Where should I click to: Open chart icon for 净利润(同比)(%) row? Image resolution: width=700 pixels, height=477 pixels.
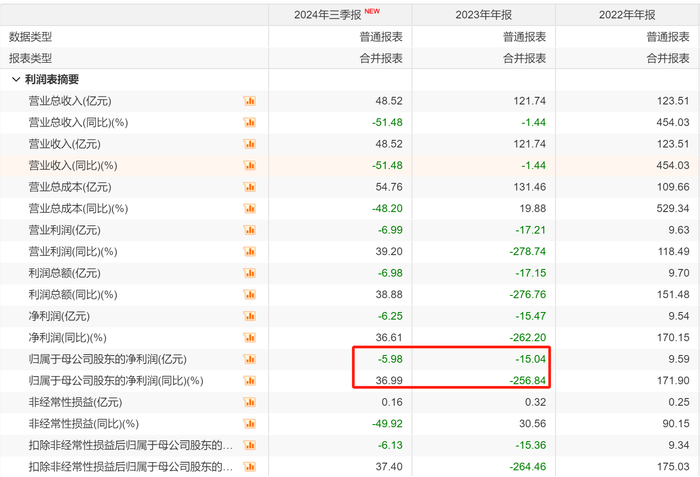pyautogui.click(x=250, y=338)
